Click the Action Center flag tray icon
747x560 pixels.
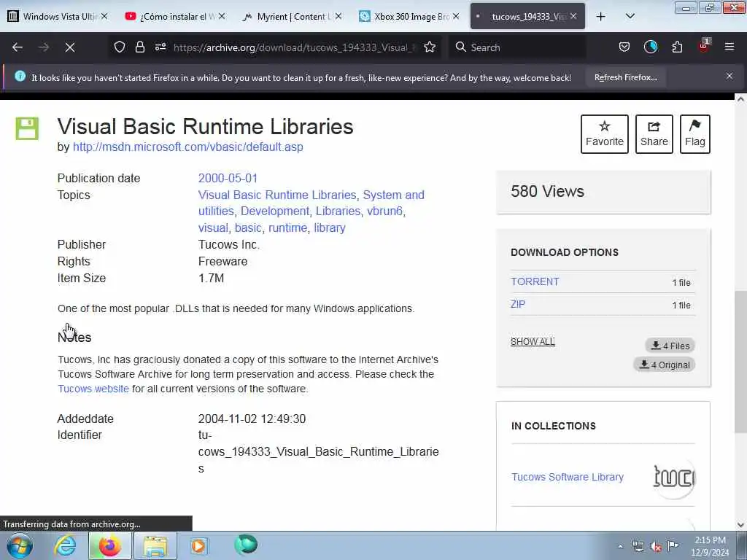click(673, 546)
